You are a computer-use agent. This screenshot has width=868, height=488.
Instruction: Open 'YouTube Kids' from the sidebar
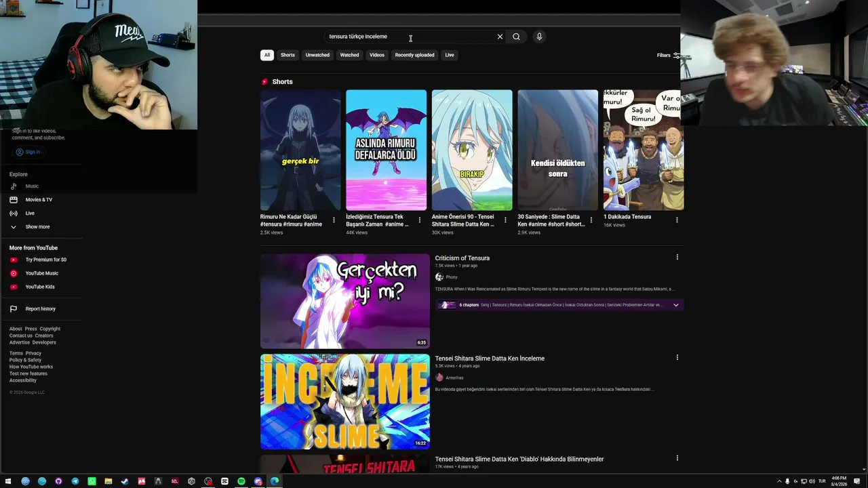coord(41,287)
